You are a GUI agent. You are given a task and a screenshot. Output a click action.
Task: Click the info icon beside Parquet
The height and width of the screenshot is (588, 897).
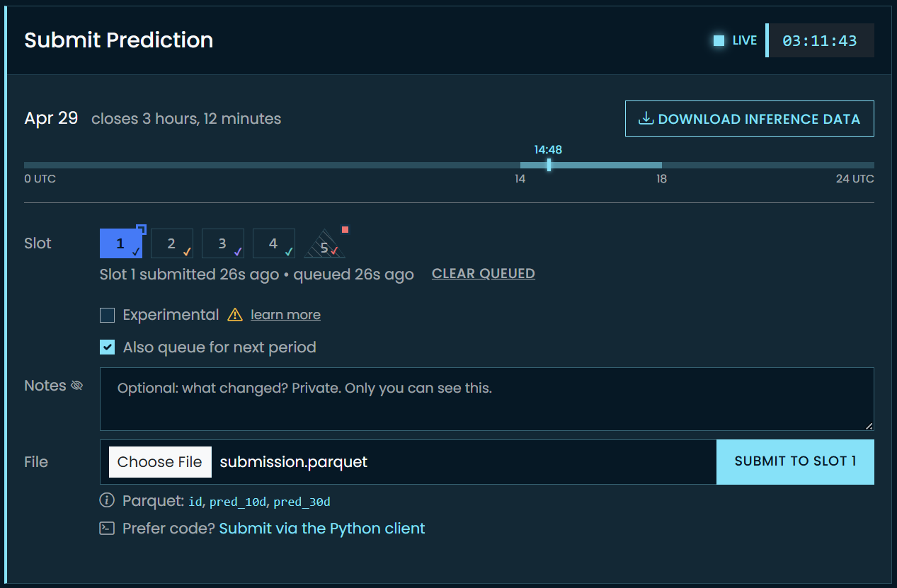(107, 501)
